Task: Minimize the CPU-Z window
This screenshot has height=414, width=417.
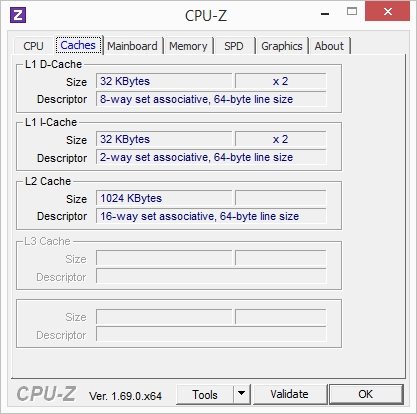Action: [x=325, y=14]
